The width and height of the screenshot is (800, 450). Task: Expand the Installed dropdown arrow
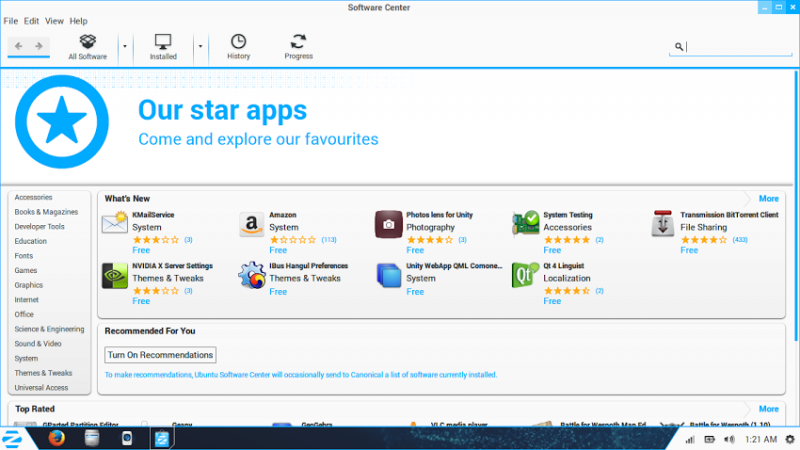pyautogui.click(x=200, y=46)
